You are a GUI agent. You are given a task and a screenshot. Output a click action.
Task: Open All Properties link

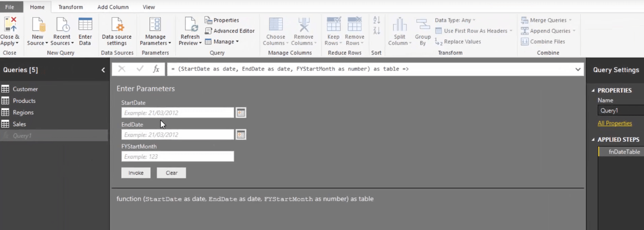tap(615, 123)
